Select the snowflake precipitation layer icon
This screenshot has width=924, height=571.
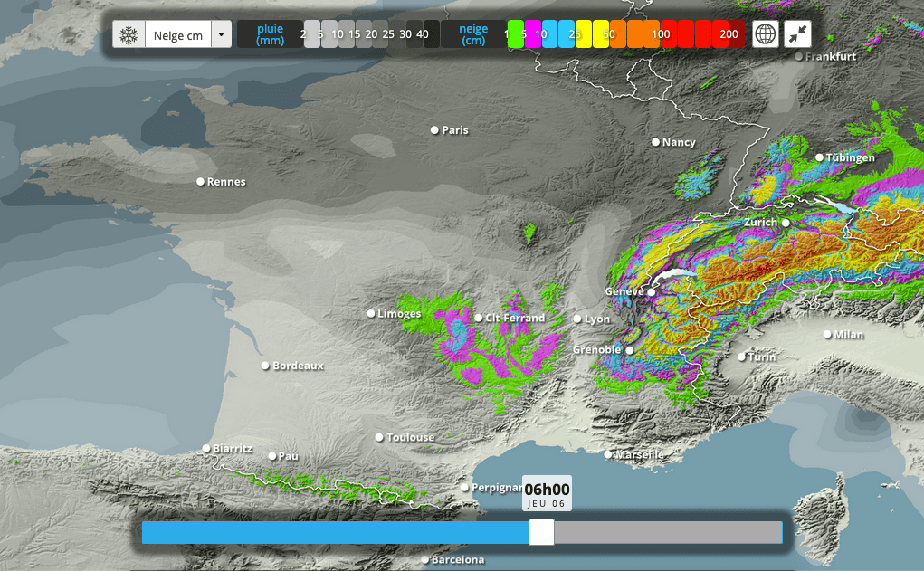[x=128, y=33]
